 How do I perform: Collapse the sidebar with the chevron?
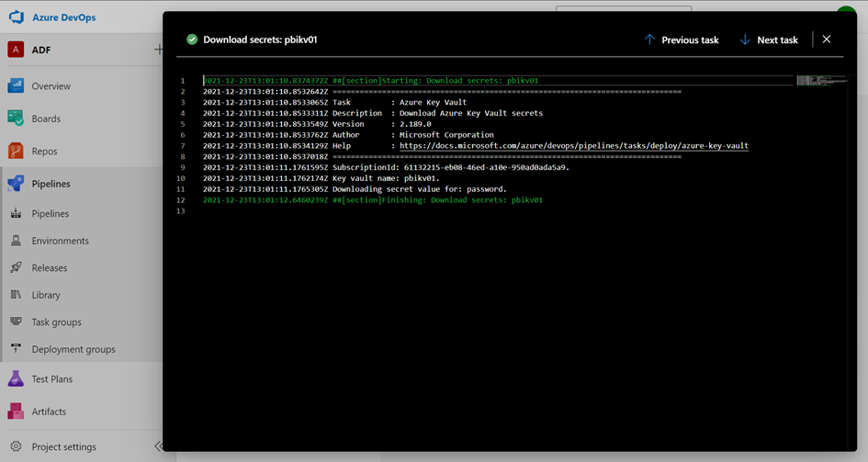158,446
